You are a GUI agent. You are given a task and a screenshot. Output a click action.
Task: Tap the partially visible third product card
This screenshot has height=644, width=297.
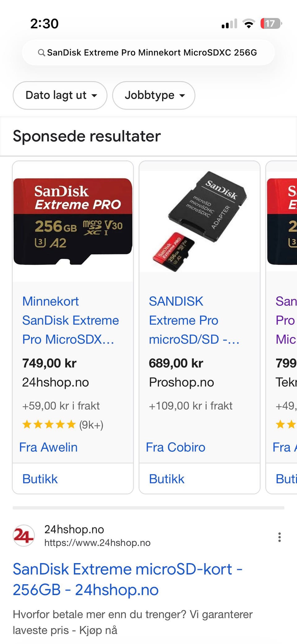pos(282,327)
